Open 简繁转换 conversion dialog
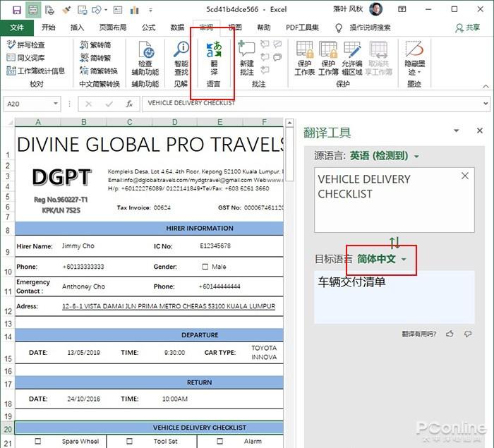The height and width of the screenshot is (448, 494). 99,71
